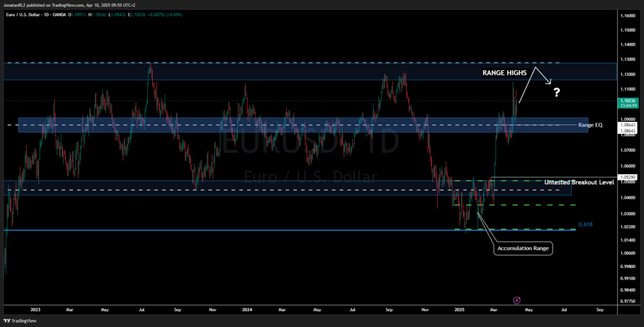The width and height of the screenshot is (644, 327).
Task: Click the Jul 2023 time axis label
Action: [x=140, y=309]
